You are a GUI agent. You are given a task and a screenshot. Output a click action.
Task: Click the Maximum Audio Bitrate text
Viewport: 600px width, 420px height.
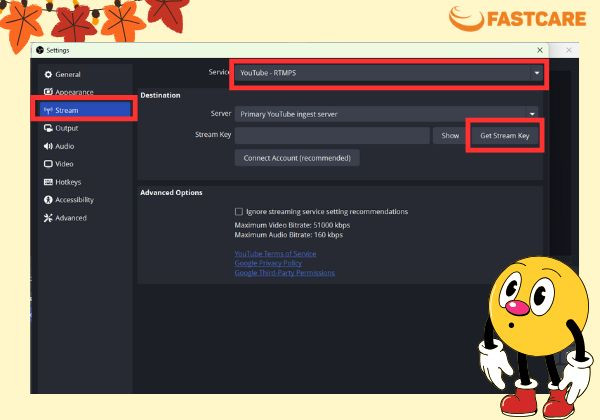(x=289, y=235)
